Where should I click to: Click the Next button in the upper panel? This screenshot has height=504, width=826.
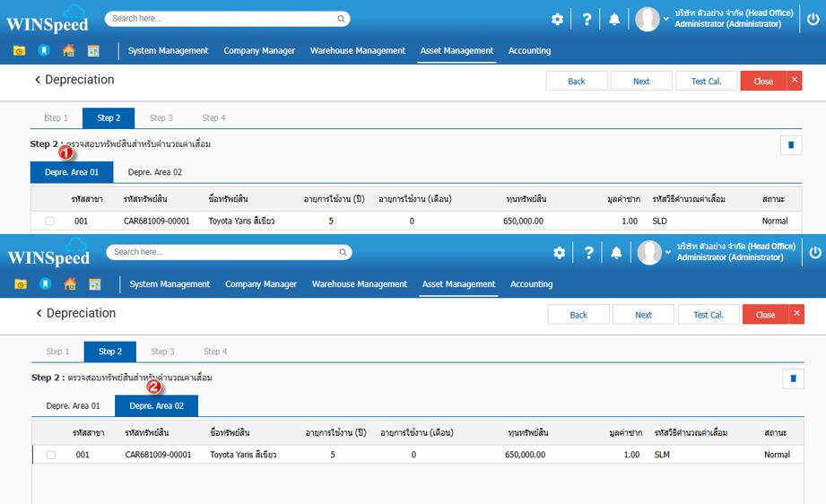[640, 81]
